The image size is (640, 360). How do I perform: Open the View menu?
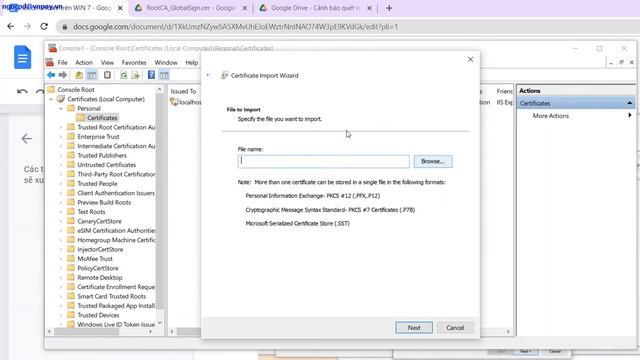pyautogui.click(x=107, y=62)
